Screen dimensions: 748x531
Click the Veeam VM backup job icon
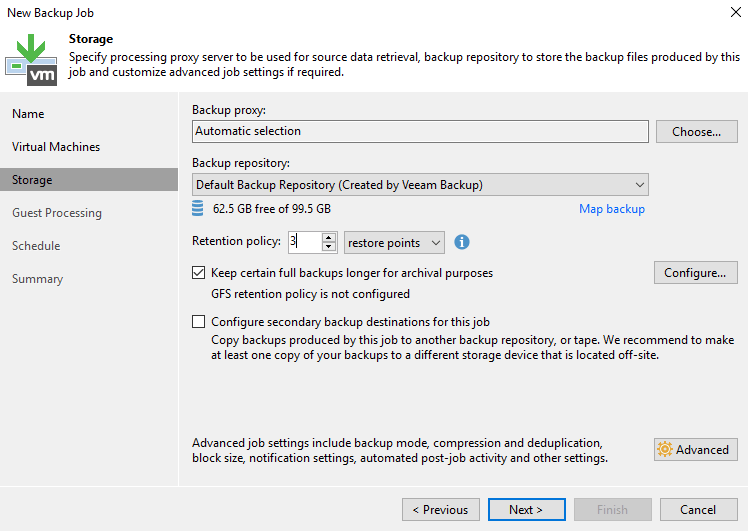coord(31,60)
